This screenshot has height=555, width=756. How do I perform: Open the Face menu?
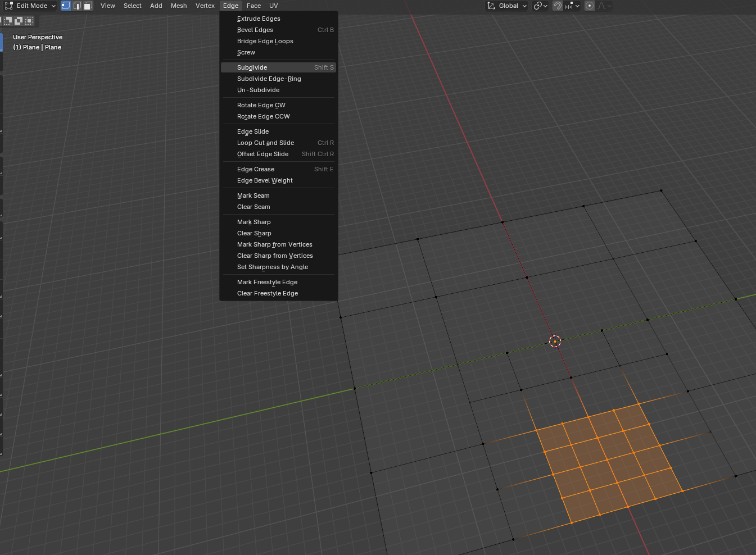[x=253, y=6]
